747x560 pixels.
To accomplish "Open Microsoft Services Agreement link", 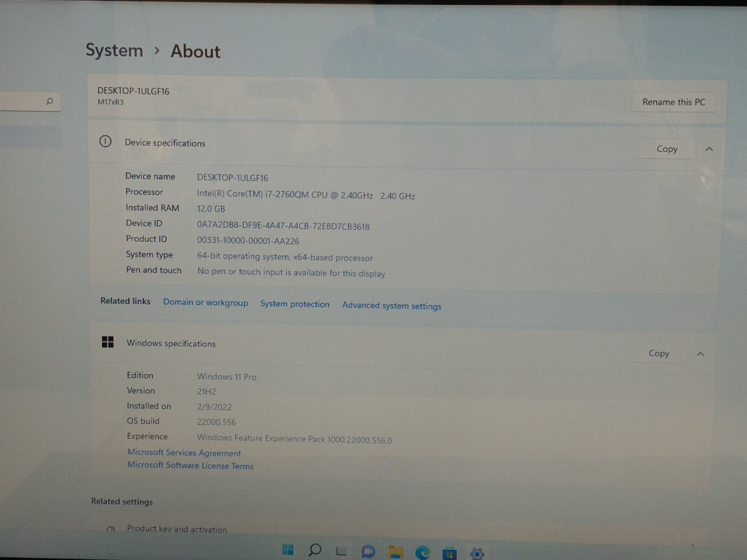I will click(184, 453).
